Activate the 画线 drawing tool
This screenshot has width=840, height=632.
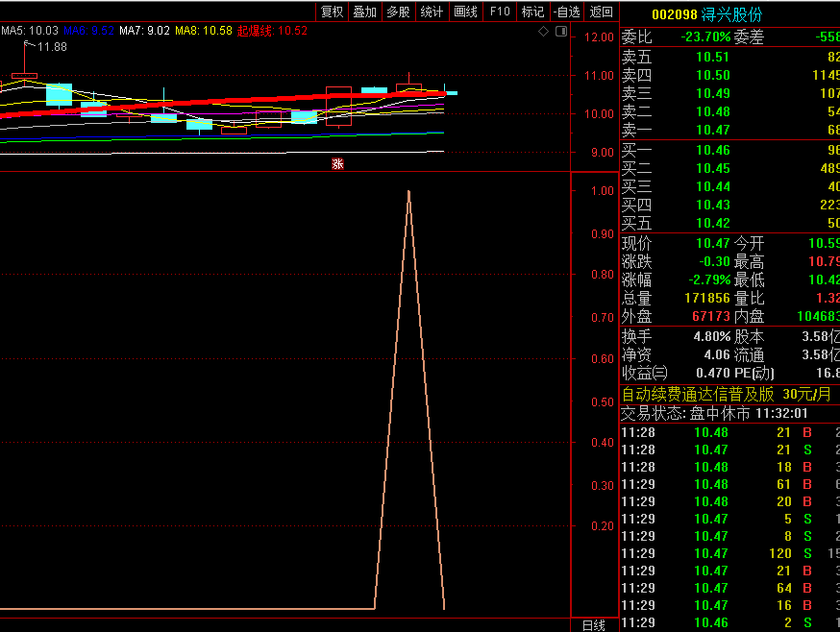(465, 12)
